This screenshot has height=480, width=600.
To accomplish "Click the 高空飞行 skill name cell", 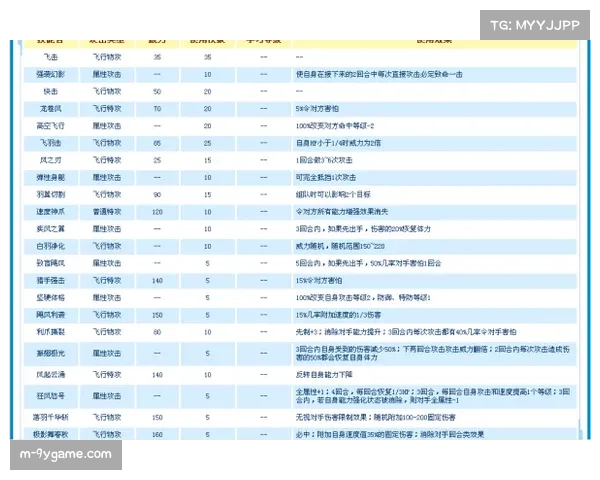I will 51,126.
